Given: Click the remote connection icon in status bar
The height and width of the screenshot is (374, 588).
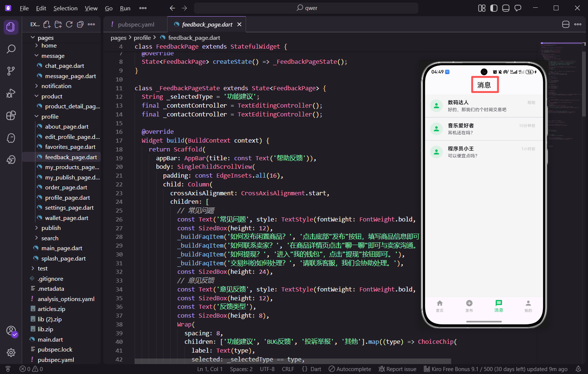Looking at the screenshot, I should [x=8, y=369].
